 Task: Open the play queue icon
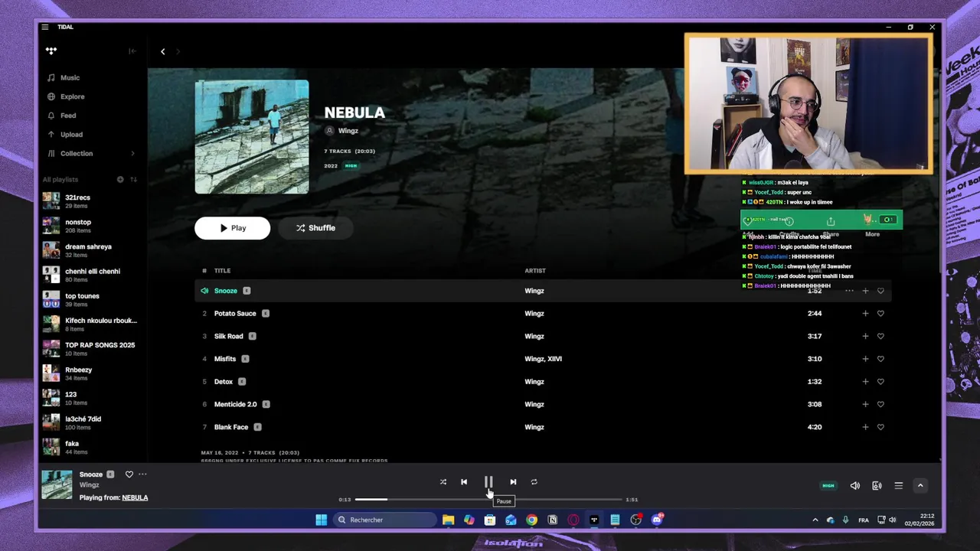click(x=899, y=485)
